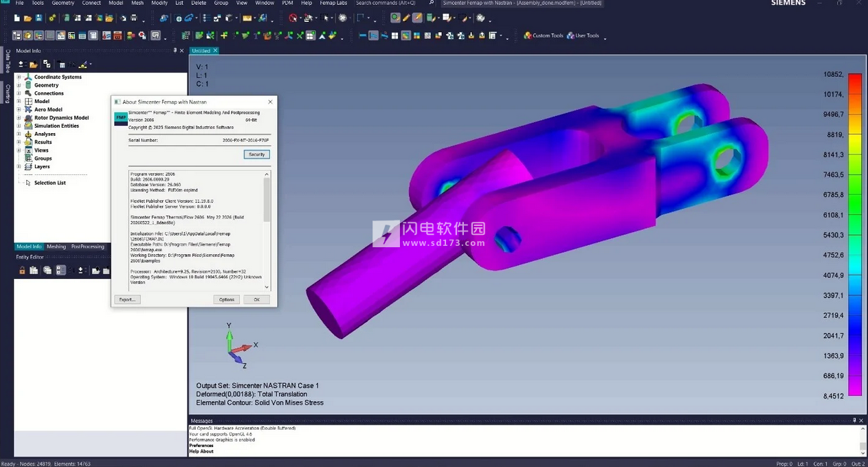Click the red top of the contour legend
This screenshot has height=467, width=868.
click(854, 78)
